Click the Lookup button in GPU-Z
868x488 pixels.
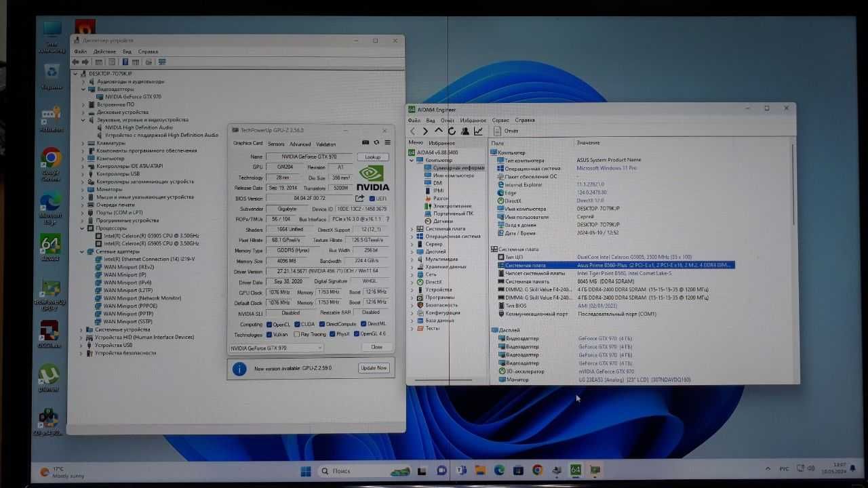point(373,157)
